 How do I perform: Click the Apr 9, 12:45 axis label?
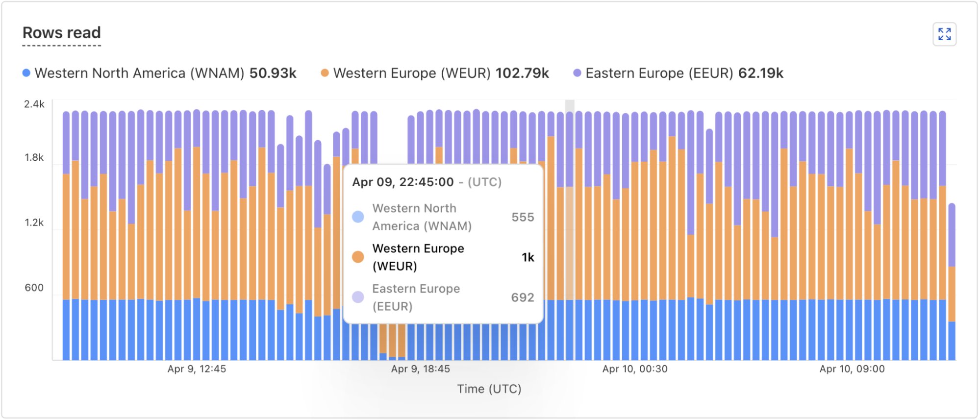click(197, 369)
